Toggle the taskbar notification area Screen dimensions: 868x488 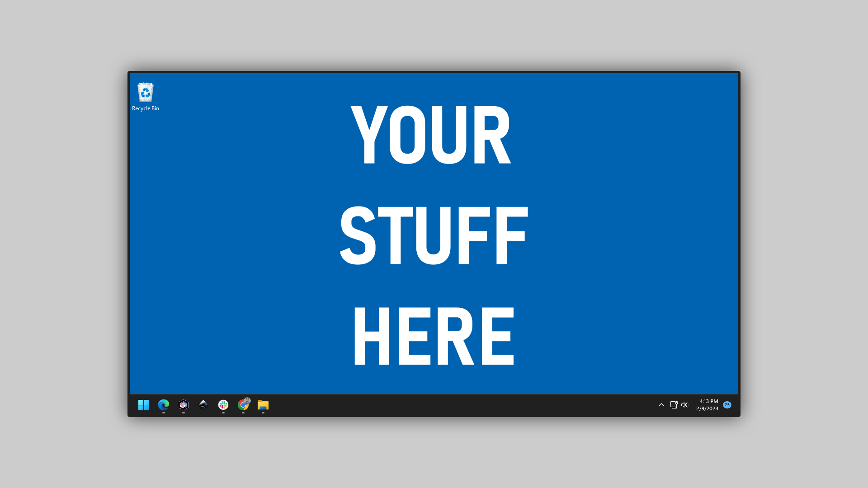tap(660, 405)
